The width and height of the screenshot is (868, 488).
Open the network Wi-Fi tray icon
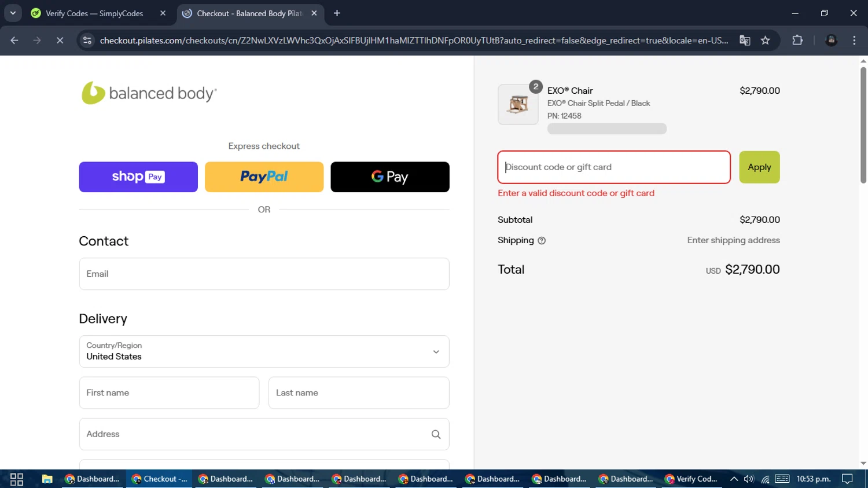click(x=766, y=479)
